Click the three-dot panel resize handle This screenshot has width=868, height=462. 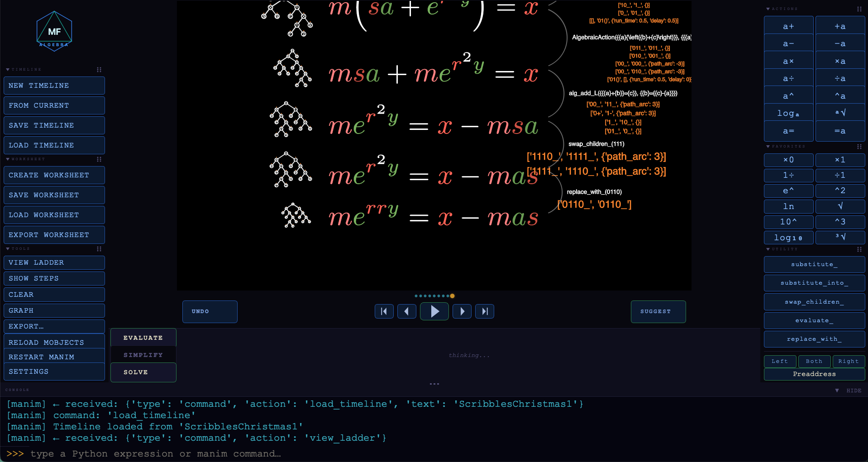[434, 384]
